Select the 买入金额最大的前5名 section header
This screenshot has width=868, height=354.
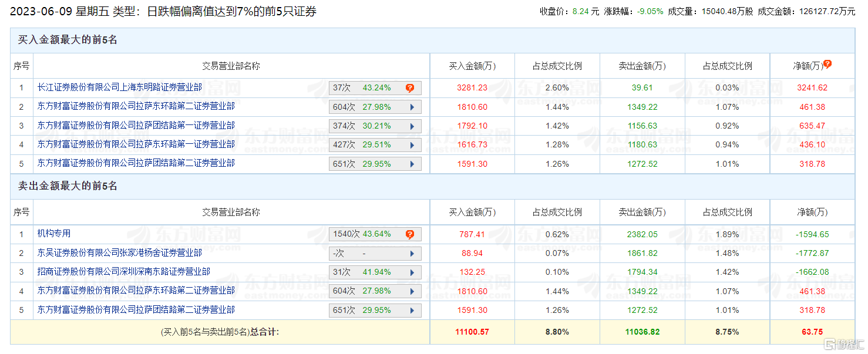tap(68, 40)
